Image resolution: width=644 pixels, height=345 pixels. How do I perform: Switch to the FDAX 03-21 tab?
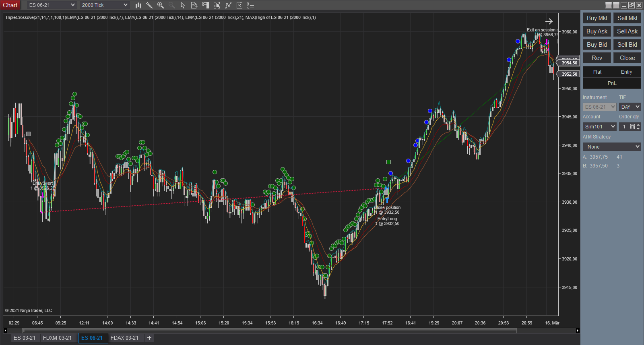click(x=124, y=338)
